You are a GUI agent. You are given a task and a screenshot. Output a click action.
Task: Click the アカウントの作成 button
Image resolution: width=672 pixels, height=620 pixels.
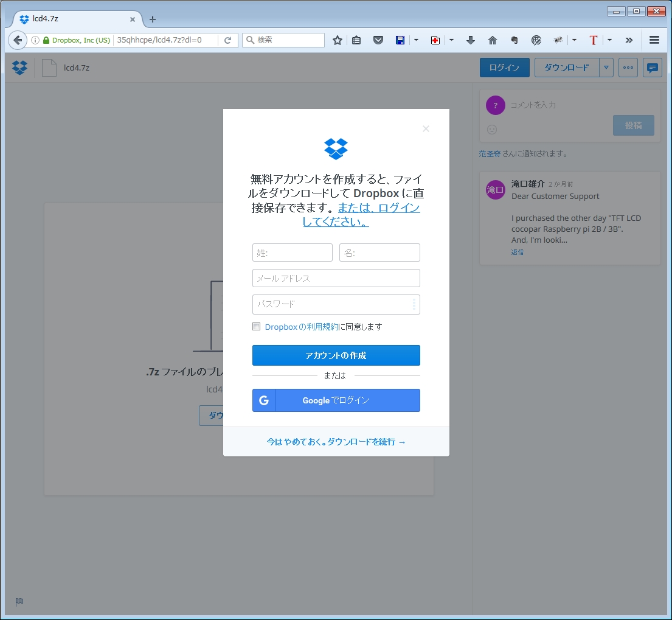coord(336,355)
